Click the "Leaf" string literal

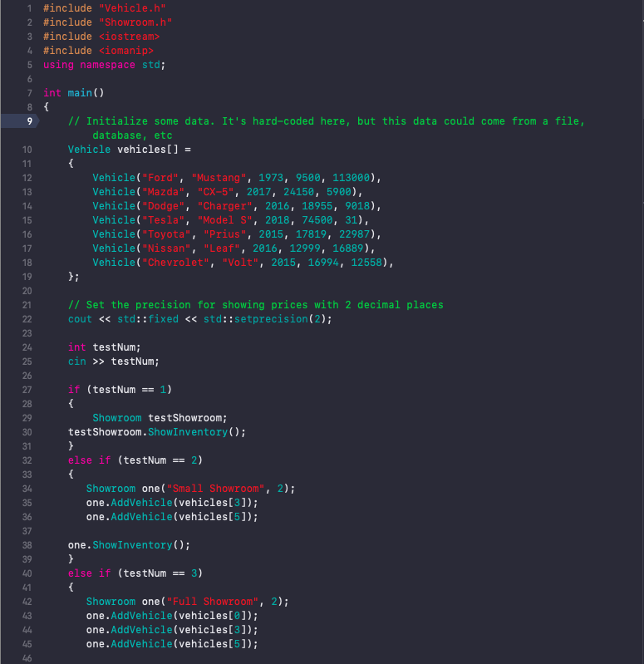click(221, 248)
